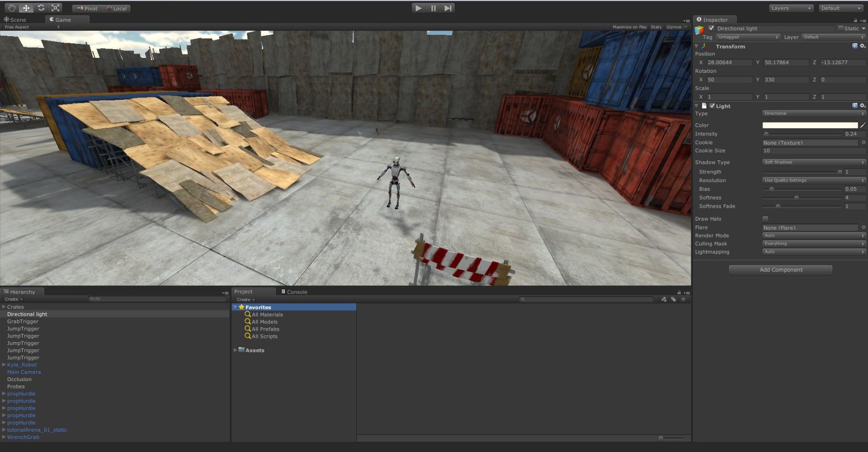868x452 pixels.
Task: Click the light Color swatch
Action: 810,125
